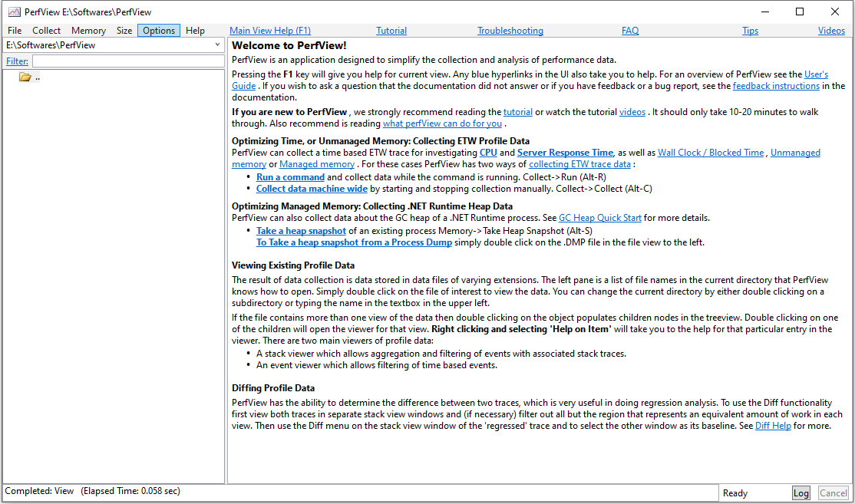Open the Help menu
Screen dimensions: 855x504
point(195,31)
